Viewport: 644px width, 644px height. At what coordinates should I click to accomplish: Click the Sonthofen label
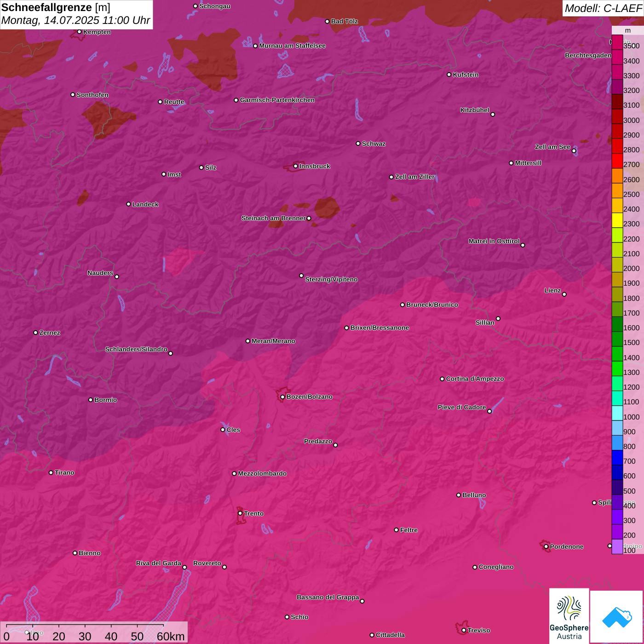(x=92, y=95)
